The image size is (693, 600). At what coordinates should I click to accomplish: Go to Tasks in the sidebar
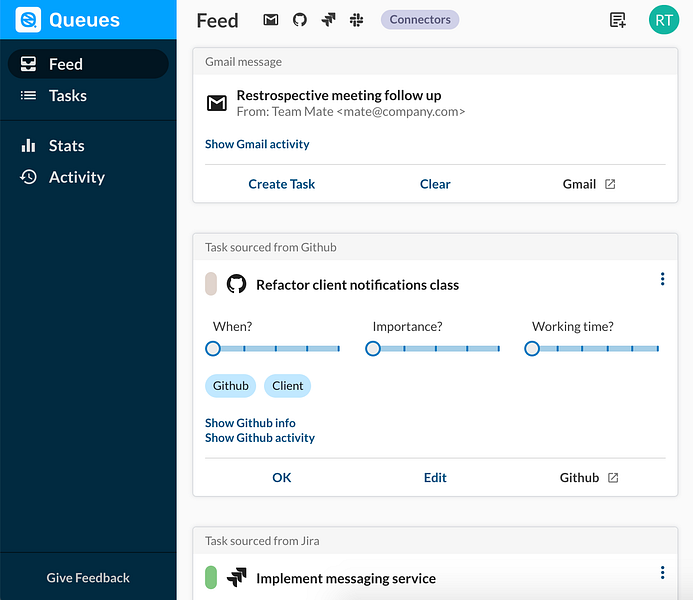tap(88, 95)
